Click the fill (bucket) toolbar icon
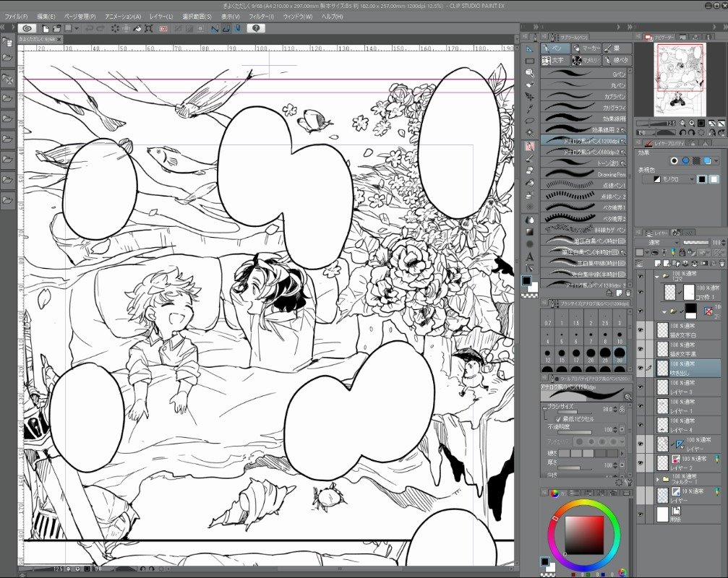The height and width of the screenshot is (578, 728). click(x=137, y=29)
